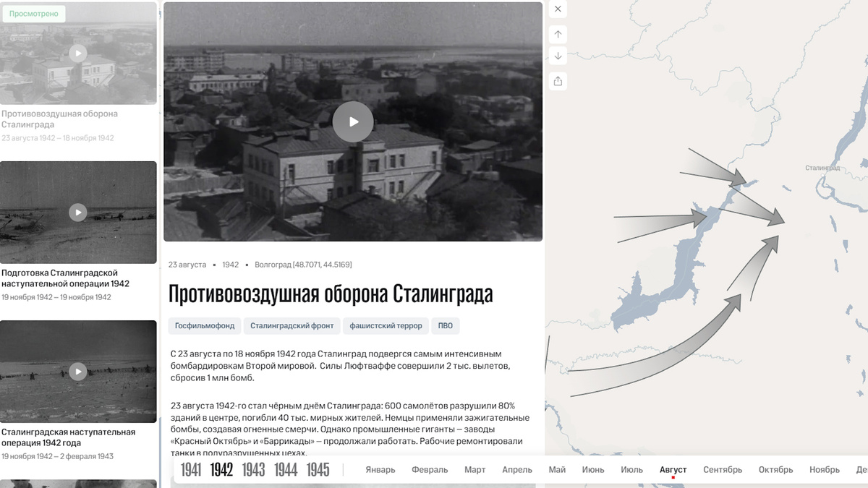Image resolution: width=868 pixels, height=488 pixels.
Task: Select Ноябрь on the month timeline
Action: click(x=825, y=470)
